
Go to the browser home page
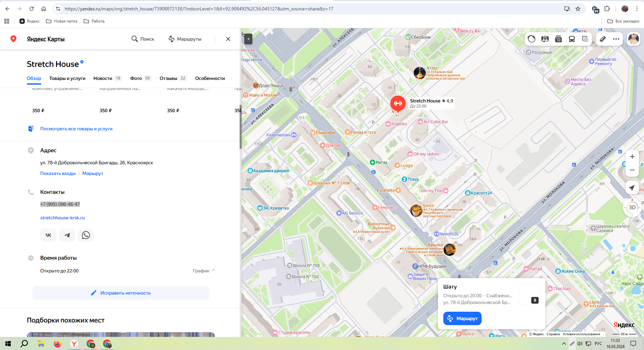pos(44,9)
